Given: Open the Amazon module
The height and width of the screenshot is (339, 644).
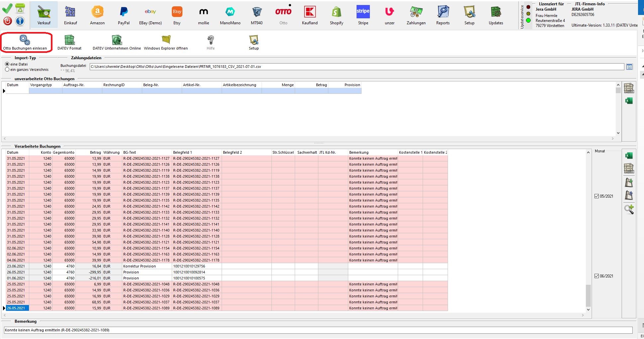Looking at the screenshot, I should pos(97,15).
